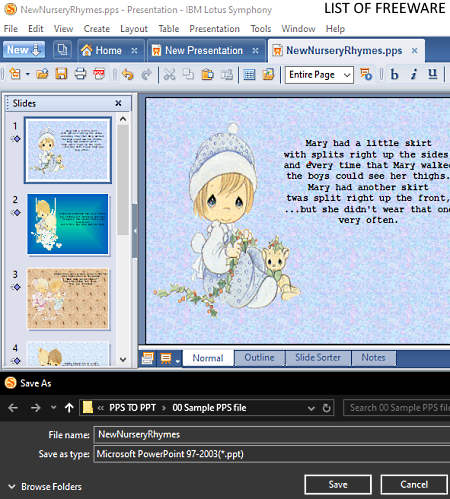Screen dimensions: 450x499
Task: Toggle Bold formatting
Action: (394, 74)
